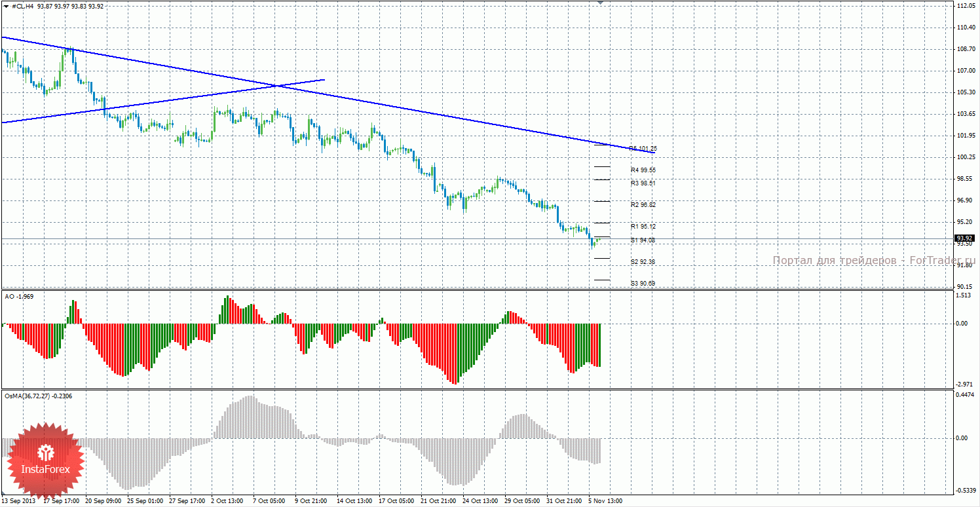Click the 5 Nov 13:00 date label
980x507 pixels.
click(606, 501)
